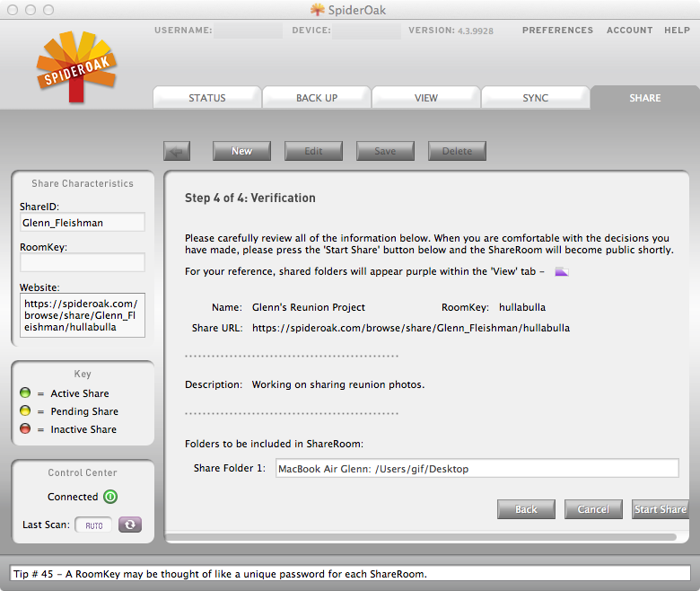Switch to the Status tab
This screenshot has height=591, width=700.
pyautogui.click(x=206, y=98)
